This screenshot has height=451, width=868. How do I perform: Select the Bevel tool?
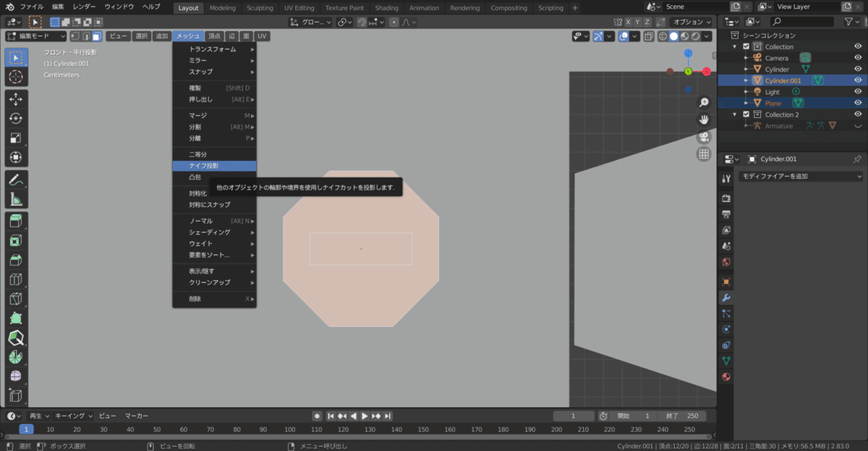(x=16, y=260)
